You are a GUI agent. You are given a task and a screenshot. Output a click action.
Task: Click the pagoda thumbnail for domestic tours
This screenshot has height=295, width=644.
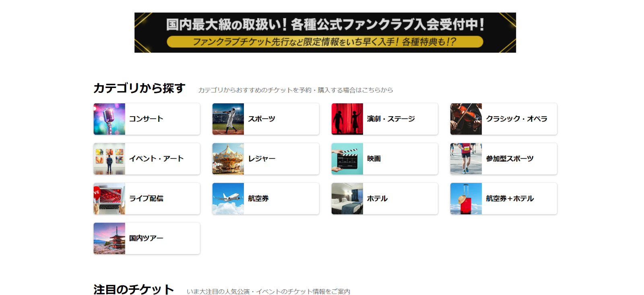coord(109,238)
